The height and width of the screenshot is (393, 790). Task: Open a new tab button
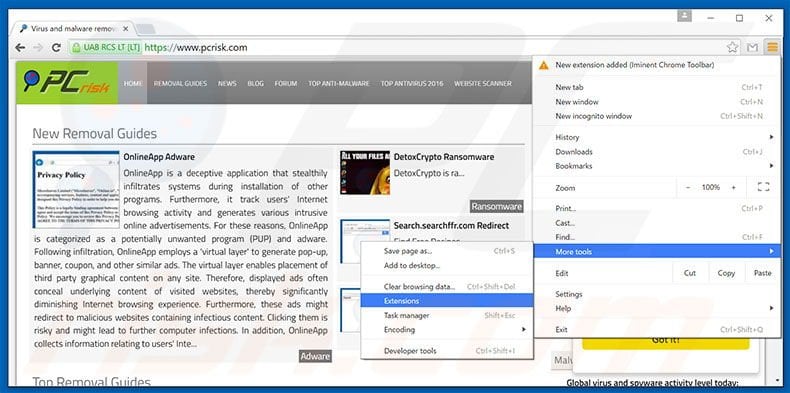click(x=145, y=29)
